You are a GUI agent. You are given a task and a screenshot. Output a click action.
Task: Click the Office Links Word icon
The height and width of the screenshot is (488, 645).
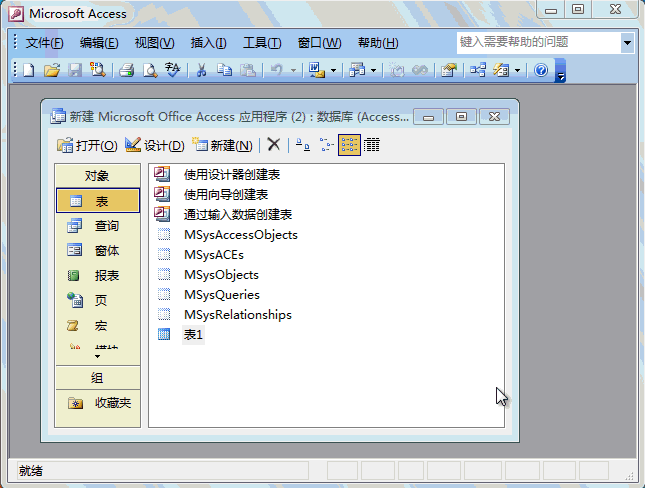[317, 70]
